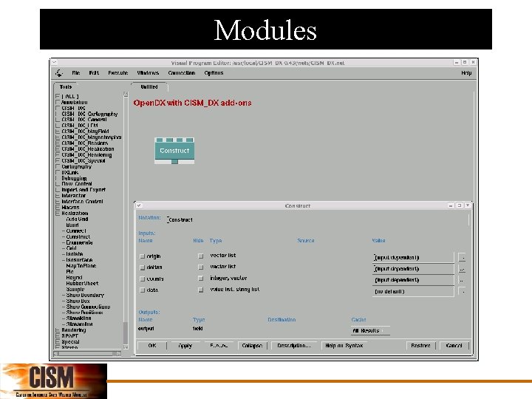Select Streamline in the tools list

click(79, 324)
